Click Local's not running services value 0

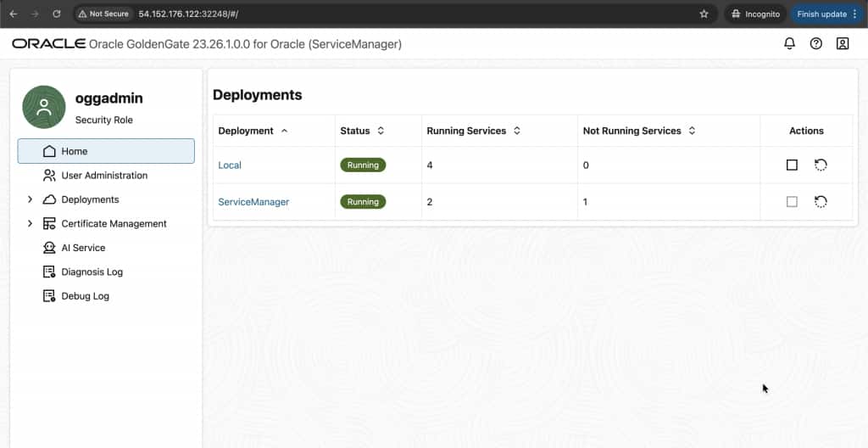click(586, 165)
